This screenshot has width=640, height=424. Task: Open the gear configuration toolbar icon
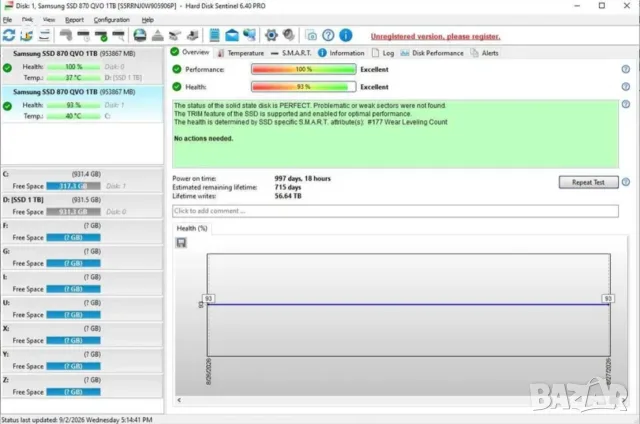(271, 36)
